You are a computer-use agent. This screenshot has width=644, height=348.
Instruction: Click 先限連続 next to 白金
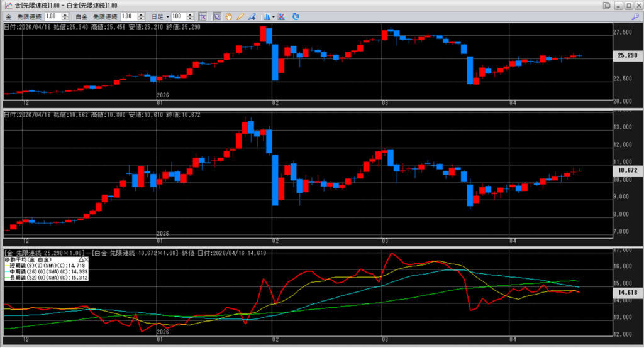pos(105,17)
